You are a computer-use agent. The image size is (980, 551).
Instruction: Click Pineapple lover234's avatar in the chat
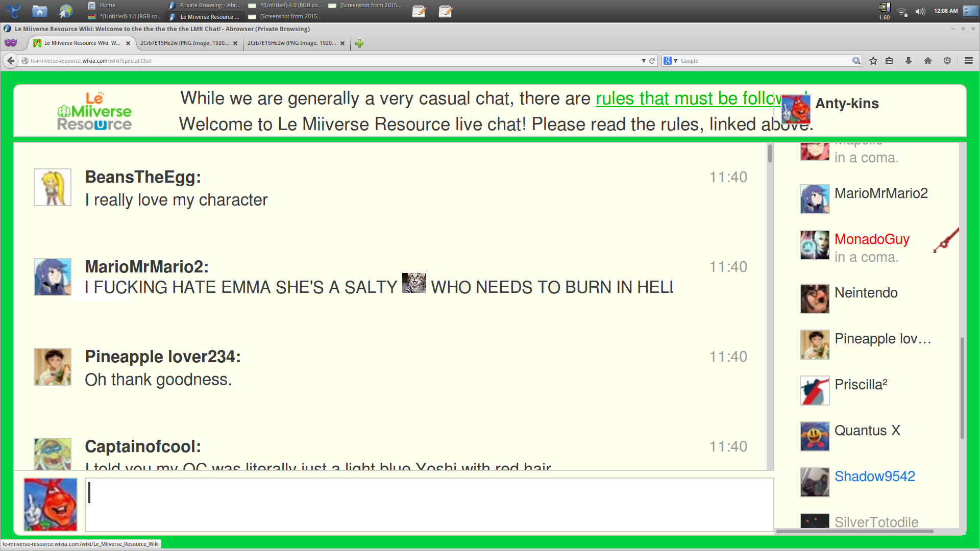click(x=53, y=367)
